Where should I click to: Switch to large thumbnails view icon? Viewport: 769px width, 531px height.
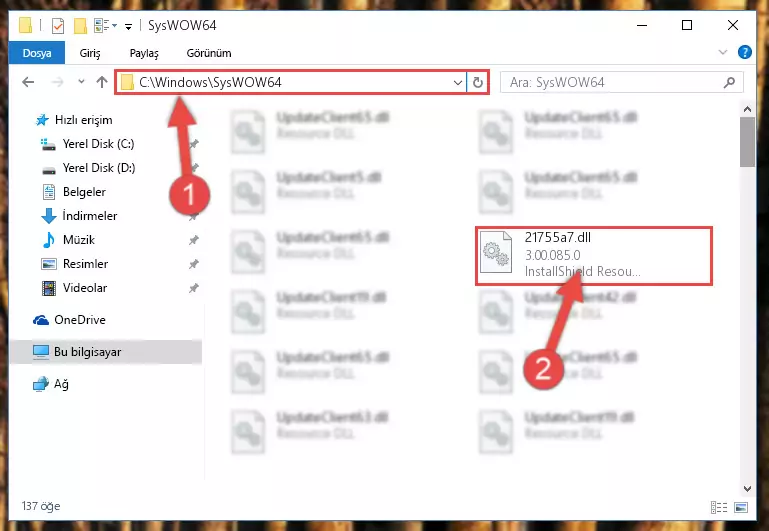[741, 507]
